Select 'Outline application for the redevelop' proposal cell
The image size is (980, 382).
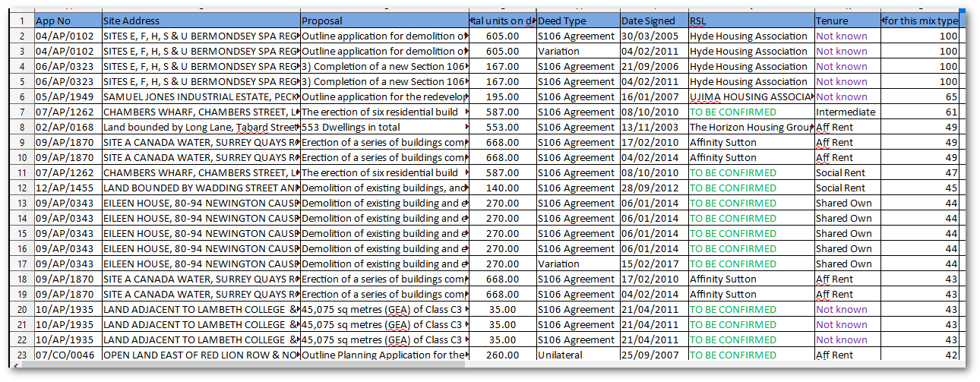[384, 97]
